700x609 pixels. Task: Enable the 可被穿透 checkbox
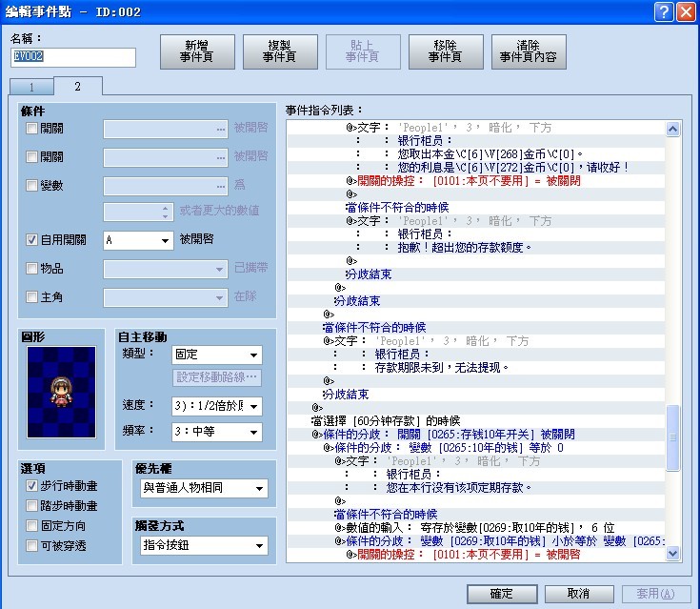tap(31, 545)
